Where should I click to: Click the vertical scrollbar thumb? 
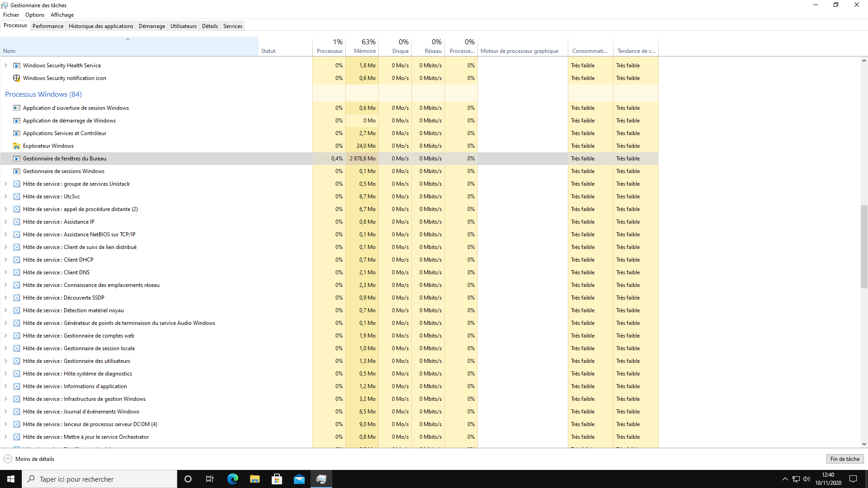[864, 247]
